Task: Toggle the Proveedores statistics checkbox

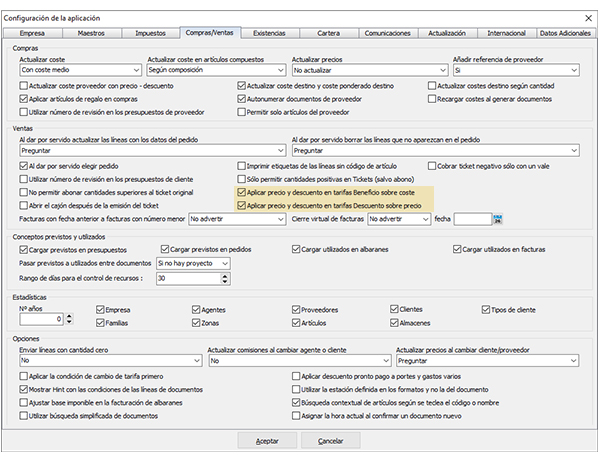Action: tap(294, 309)
